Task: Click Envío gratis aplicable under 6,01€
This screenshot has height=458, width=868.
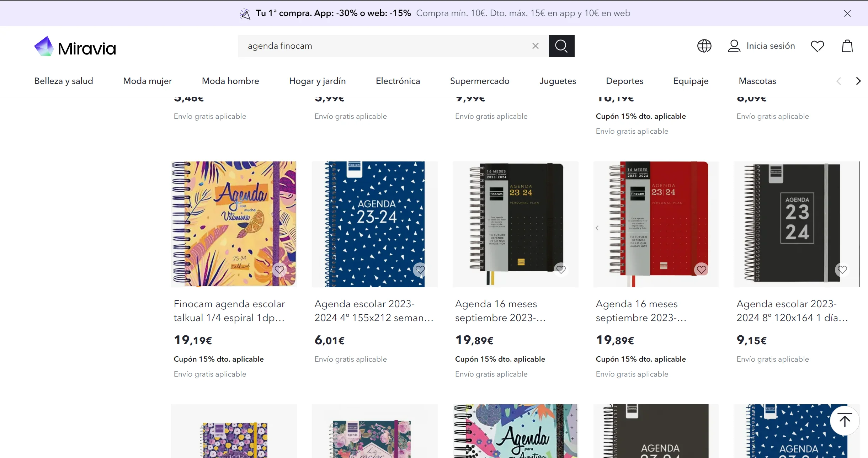Action: pos(351,359)
